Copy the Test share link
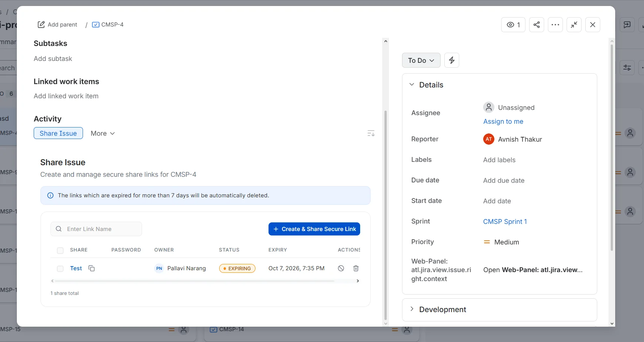The width and height of the screenshot is (644, 342). (x=92, y=268)
